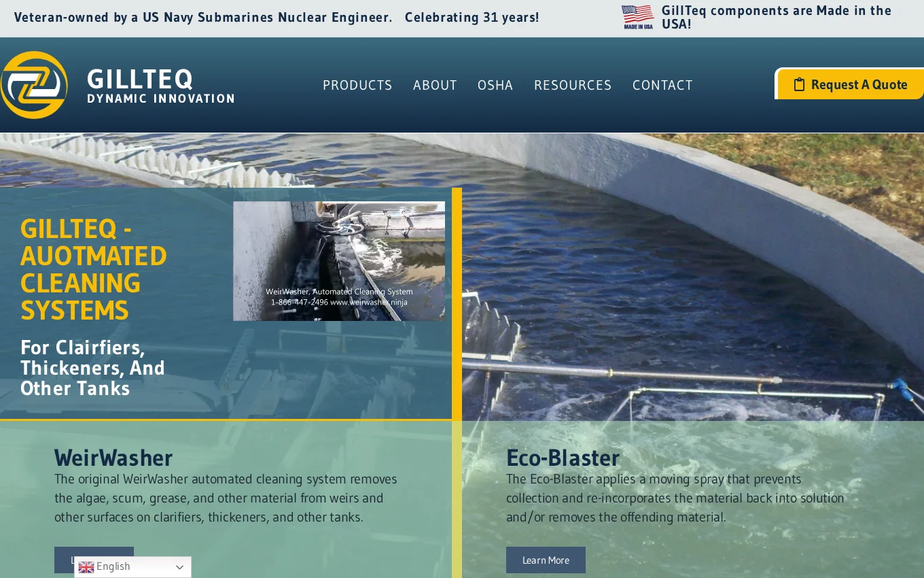The width and height of the screenshot is (924, 578).
Task: Open the Products menu
Action: [x=357, y=85]
